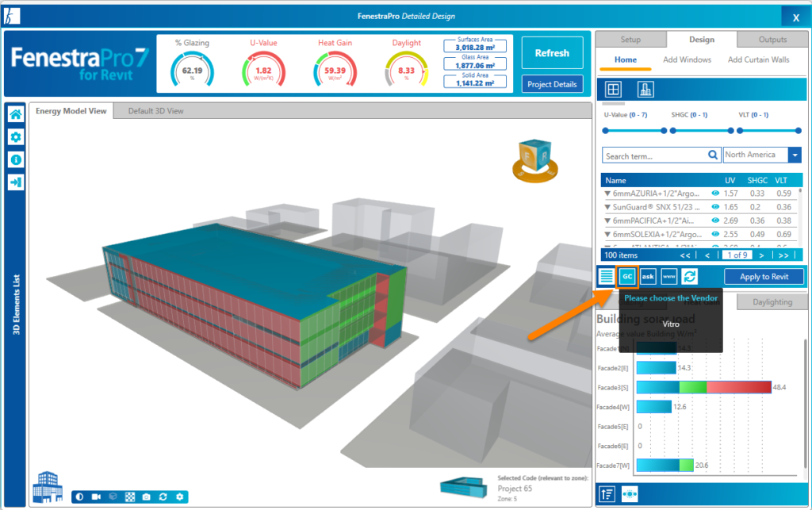The width and height of the screenshot is (812, 510).
Task: Select the window grid icon in Design panel
Action: pyautogui.click(x=613, y=89)
